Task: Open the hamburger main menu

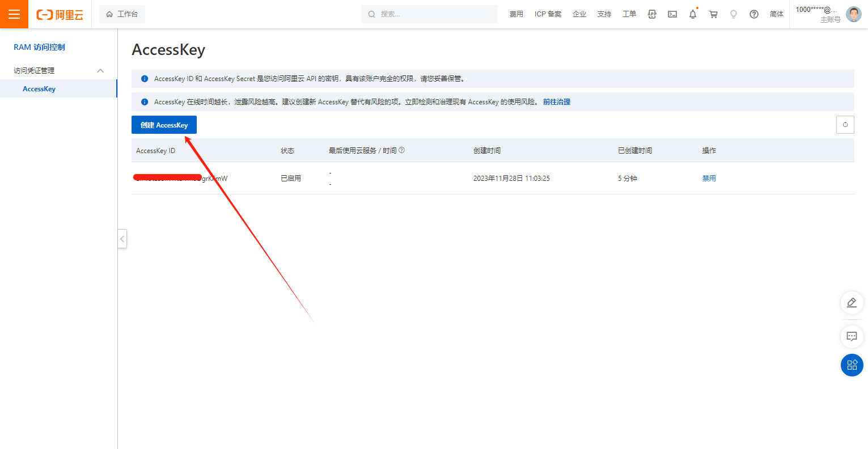Action: coord(14,14)
